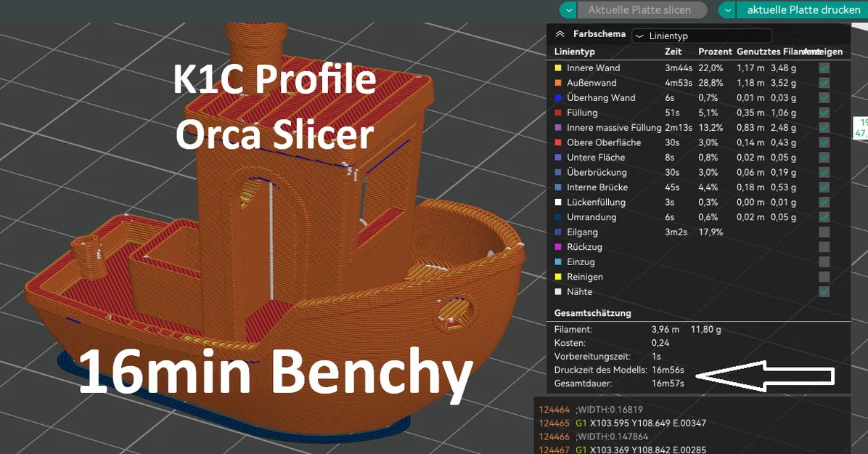Select the Interne Brücke line type label
The width and height of the screenshot is (868, 454).
(597, 187)
